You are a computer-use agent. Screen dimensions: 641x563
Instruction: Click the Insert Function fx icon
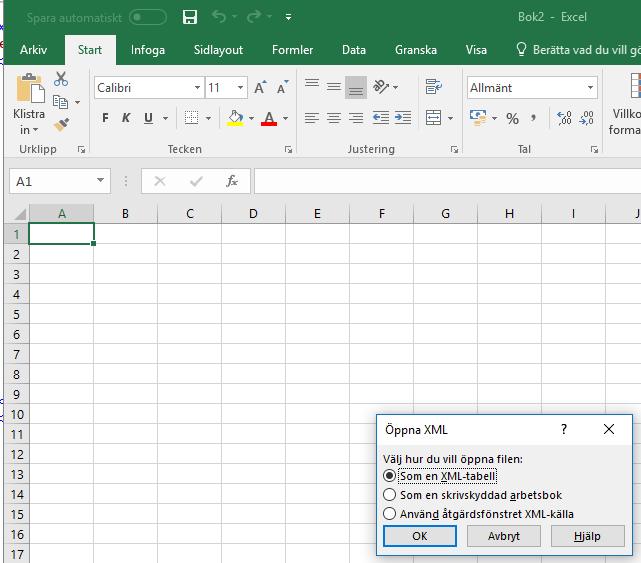(x=232, y=181)
